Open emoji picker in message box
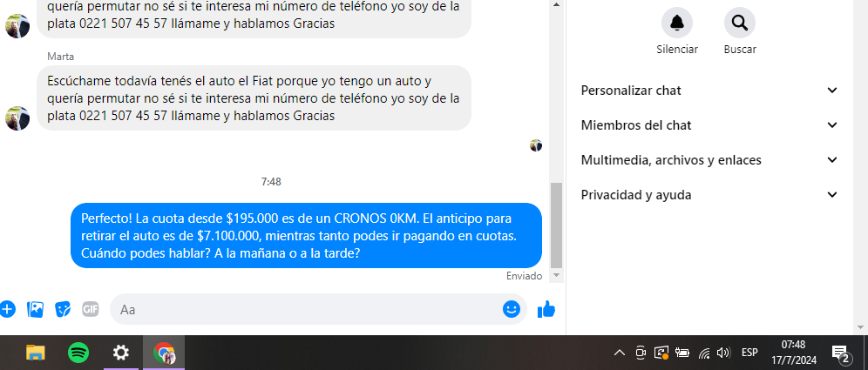The width and height of the screenshot is (868, 370). 512,309
